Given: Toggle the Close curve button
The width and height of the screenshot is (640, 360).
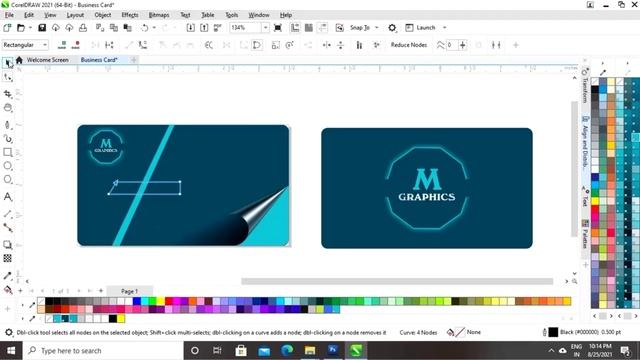Looking at the screenshot, I should coord(257,45).
